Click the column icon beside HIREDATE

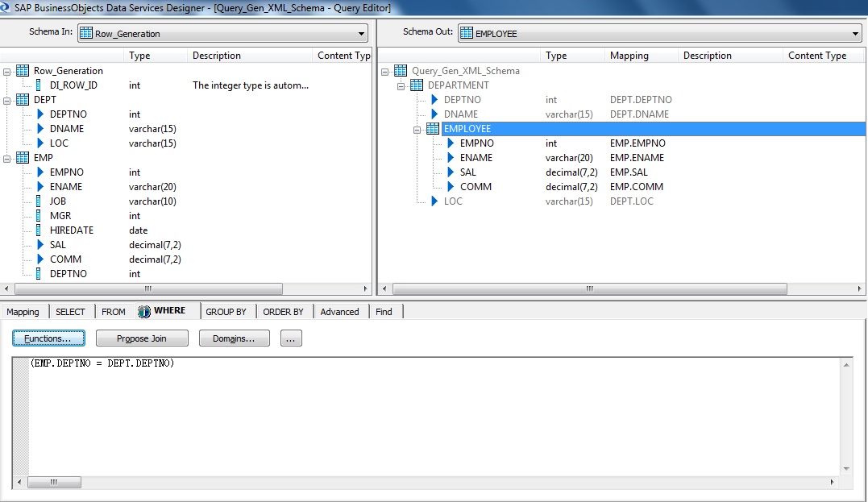click(38, 230)
